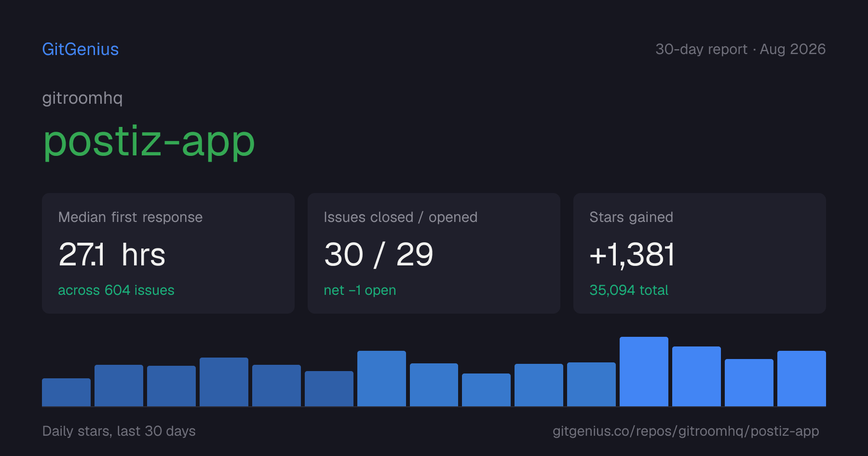Click the tallest bar in the daily stars chart

click(644, 372)
